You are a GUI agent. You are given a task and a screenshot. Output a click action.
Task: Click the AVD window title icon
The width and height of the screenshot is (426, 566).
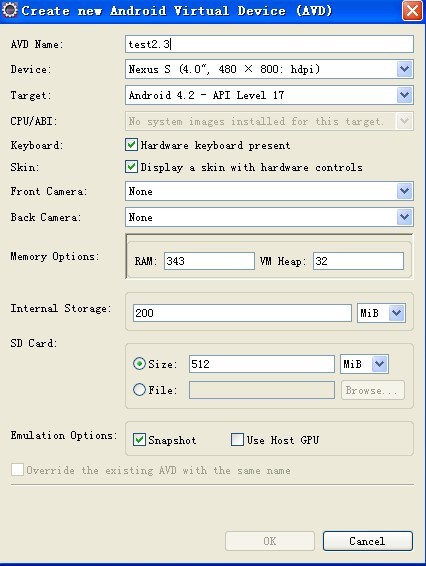10,10
